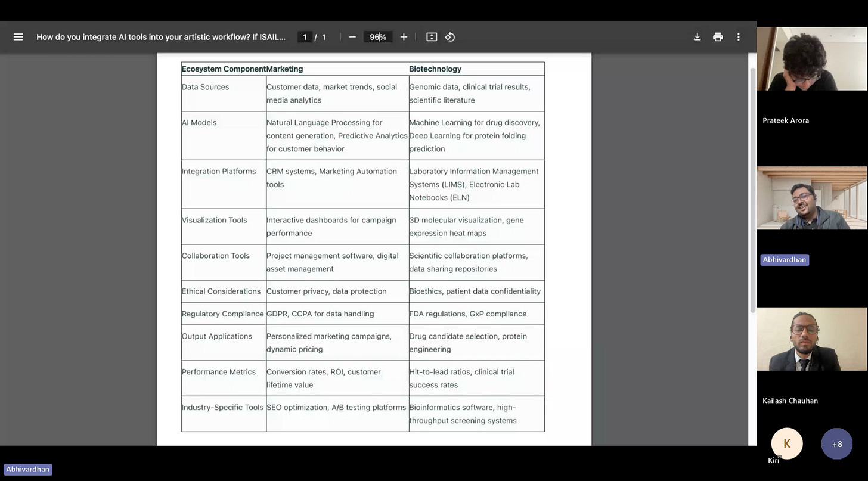Edit the zoom percentage field
This screenshot has height=481, width=868.
378,37
